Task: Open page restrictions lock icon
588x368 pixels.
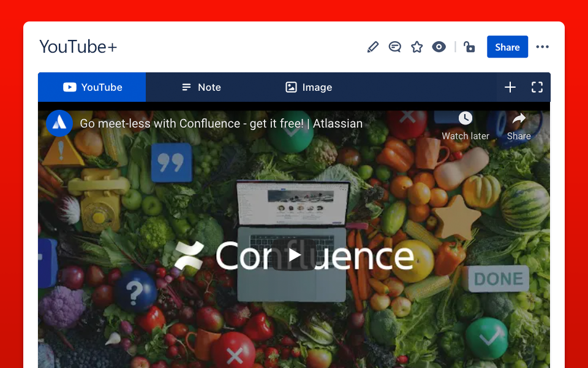Action: 469,47
